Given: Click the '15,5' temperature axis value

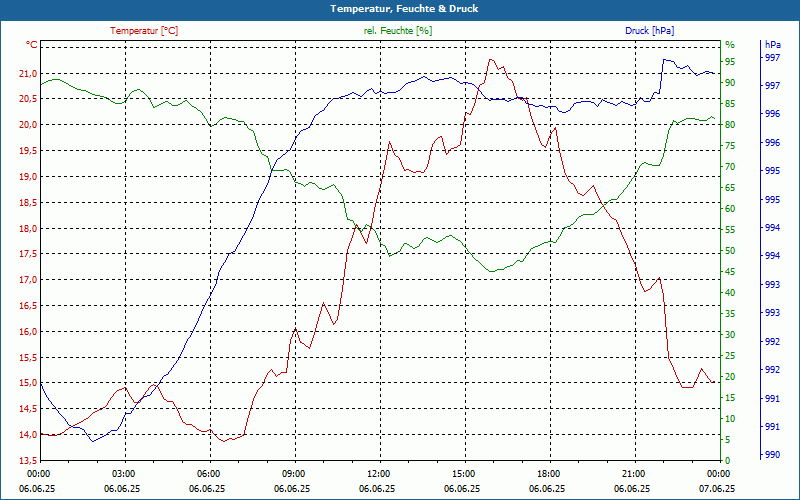Looking at the screenshot, I should point(28,358).
